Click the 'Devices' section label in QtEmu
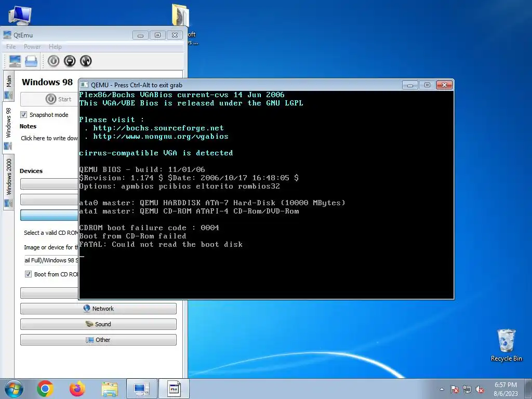Screen dimensions: 532x399 coord(31,170)
